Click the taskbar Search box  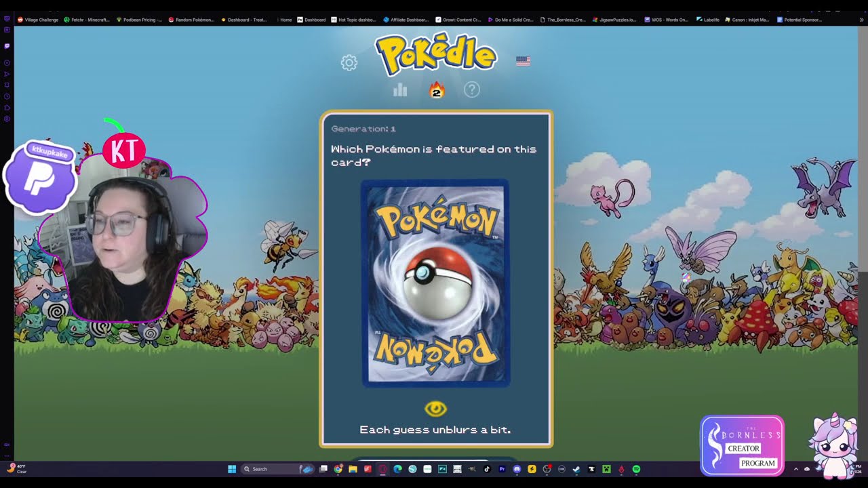coord(278,469)
